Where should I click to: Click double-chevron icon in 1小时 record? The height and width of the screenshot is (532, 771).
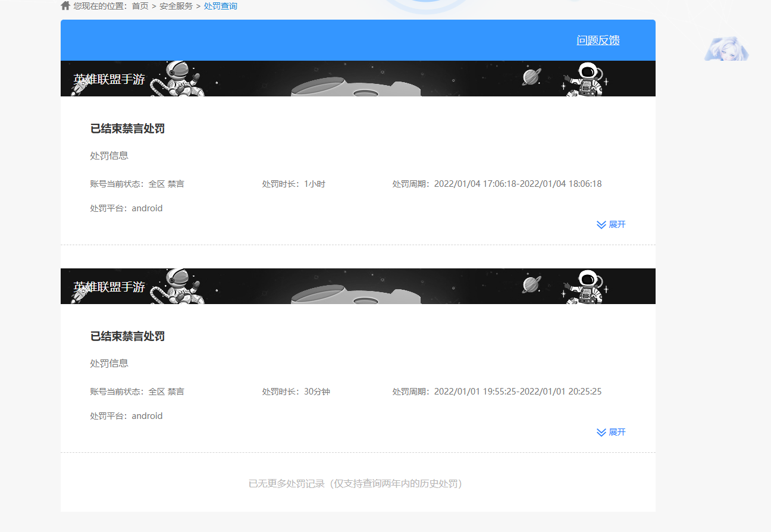[601, 225]
